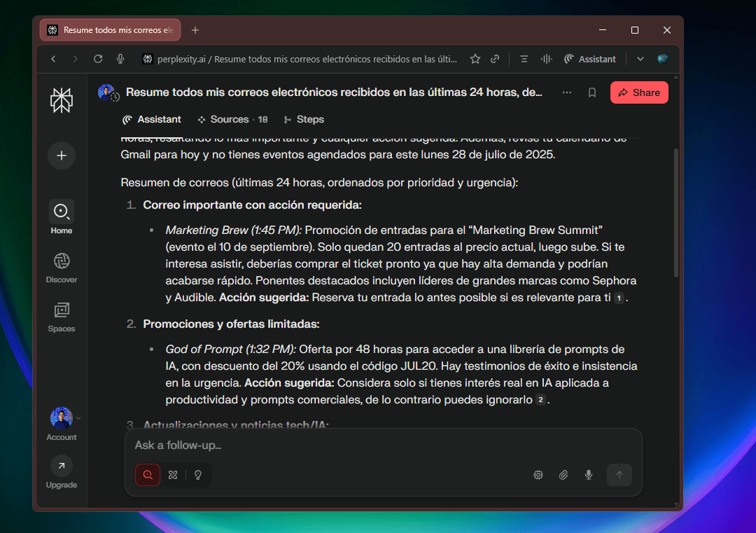756x533 pixels.
Task: Expand the toolbar dropdown chevron
Action: (640, 59)
